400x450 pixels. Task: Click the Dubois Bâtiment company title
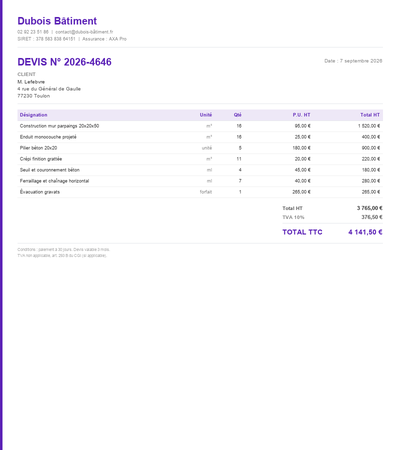57,21
